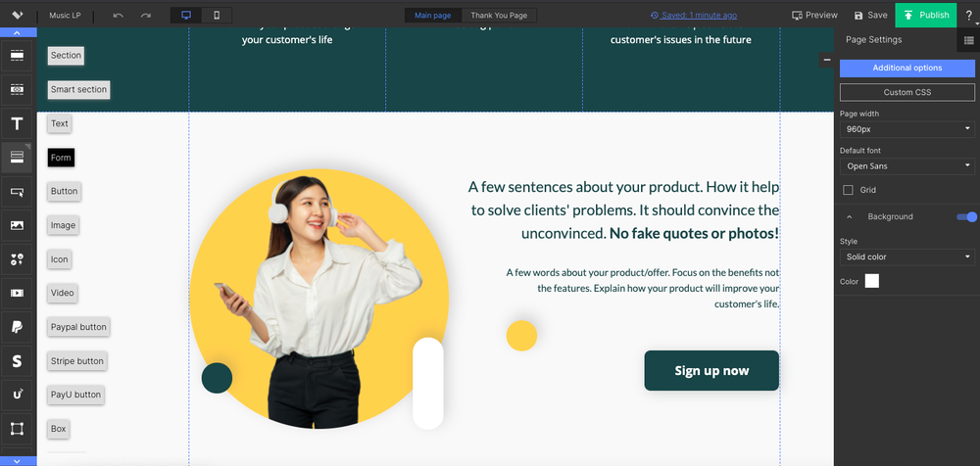Redo the last change
Viewport: 980px width, 466px height.
(146, 15)
